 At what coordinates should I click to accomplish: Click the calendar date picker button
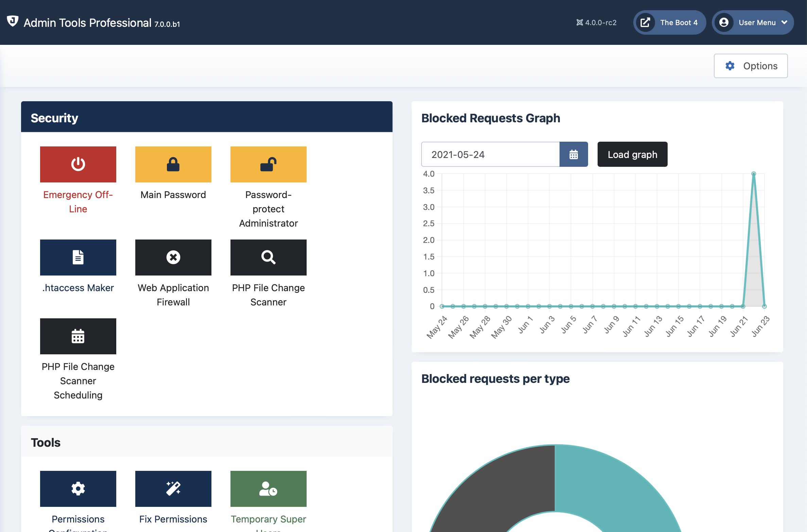(573, 154)
